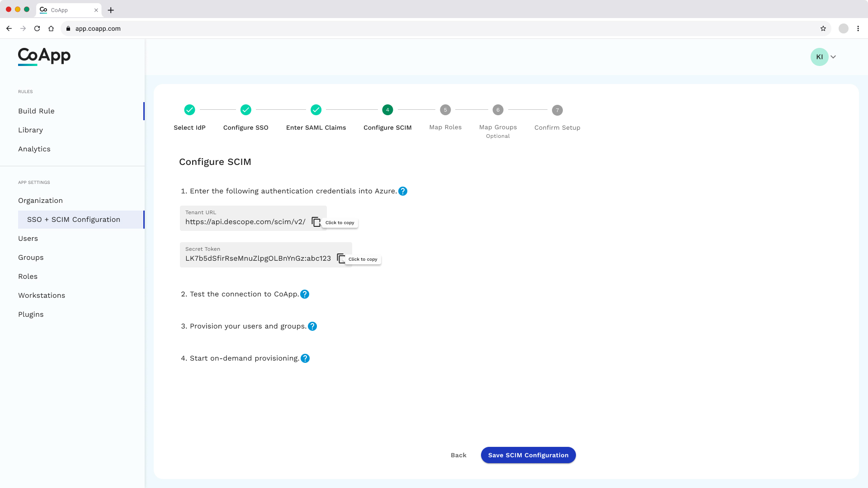868x488 pixels.
Task: Click the KI user avatar
Action: [819, 57]
